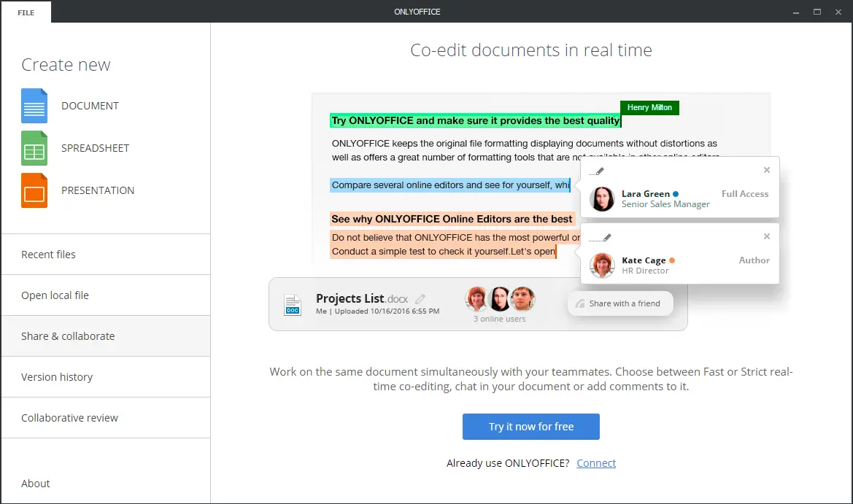Close the Kate Cage access card
The height and width of the screenshot is (504, 853).
pos(766,236)
